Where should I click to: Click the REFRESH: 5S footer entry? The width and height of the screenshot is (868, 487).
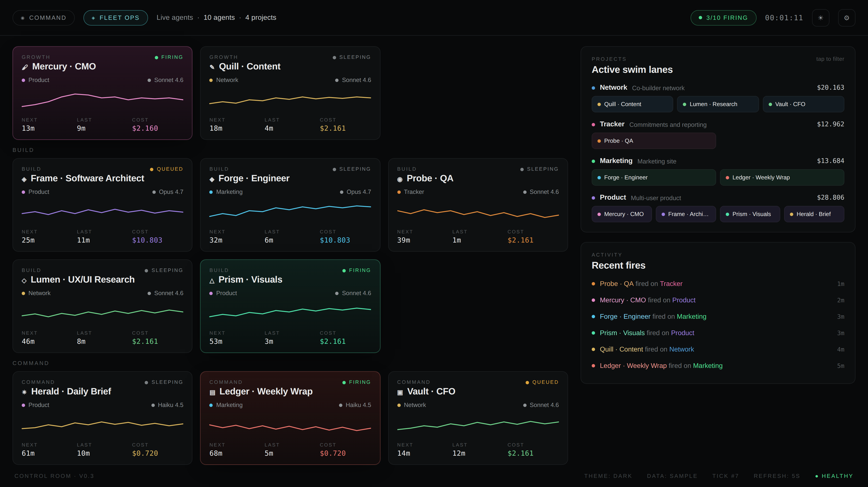777,476
